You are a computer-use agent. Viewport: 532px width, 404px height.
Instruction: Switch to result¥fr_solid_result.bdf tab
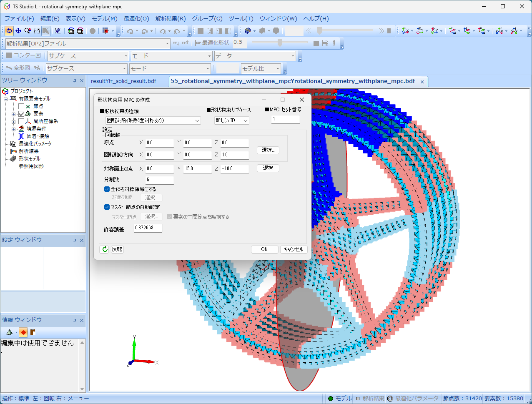[x=123, y=81]
